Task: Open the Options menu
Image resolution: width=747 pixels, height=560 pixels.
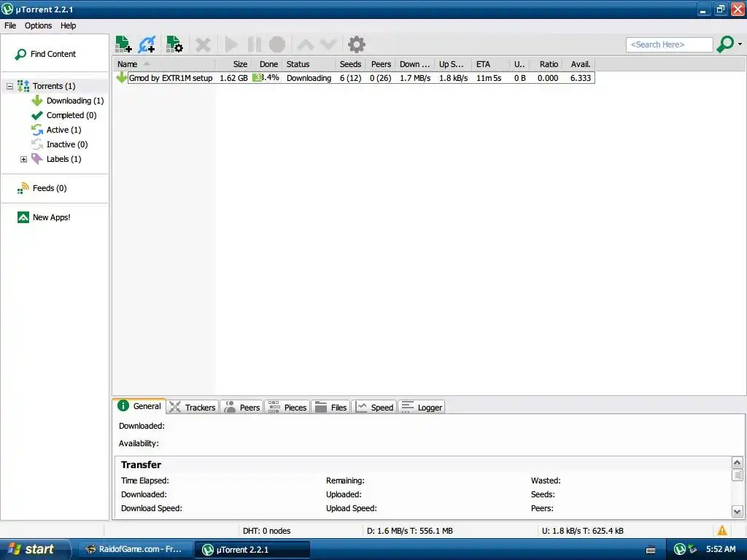Action: tap(38, 26)
